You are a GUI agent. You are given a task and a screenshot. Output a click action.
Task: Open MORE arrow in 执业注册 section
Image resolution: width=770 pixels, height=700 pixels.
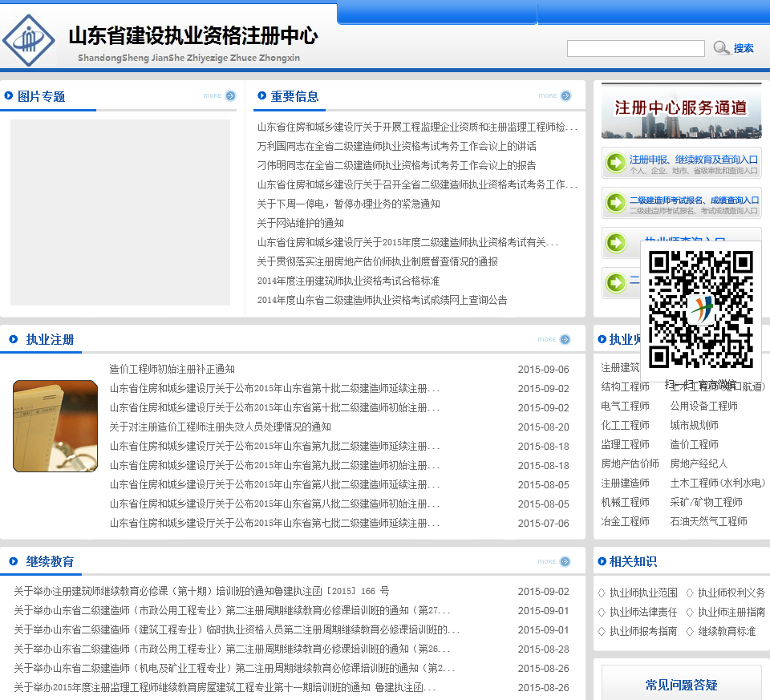[x=565, y=340]
